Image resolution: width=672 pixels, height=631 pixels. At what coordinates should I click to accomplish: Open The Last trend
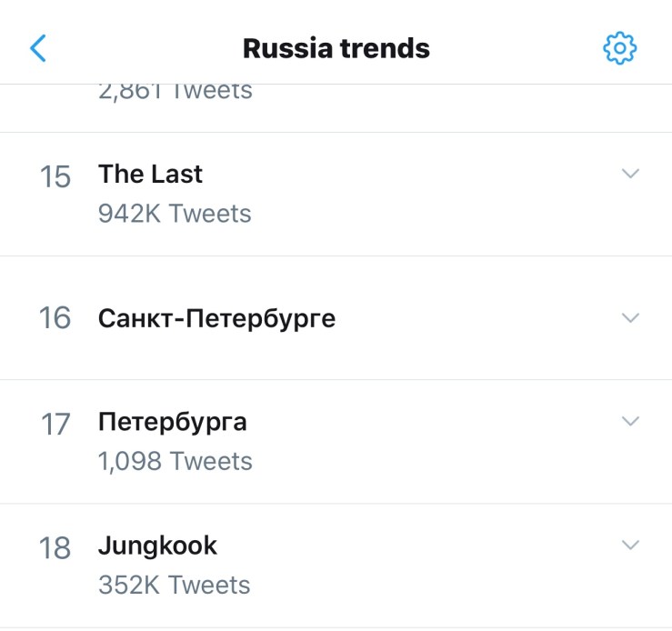(x=151, y=174)
